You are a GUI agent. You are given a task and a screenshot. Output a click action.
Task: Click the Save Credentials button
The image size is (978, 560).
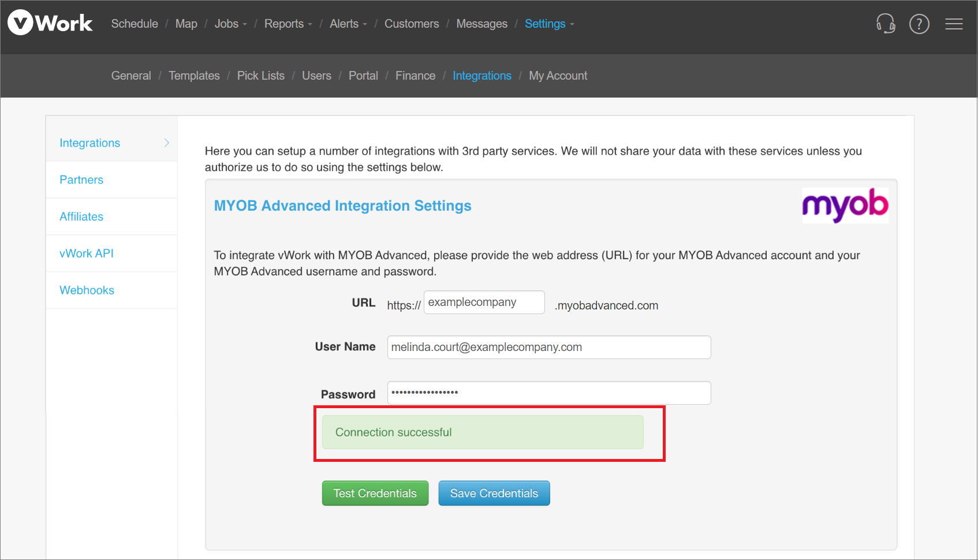click(x=494, y=493)
